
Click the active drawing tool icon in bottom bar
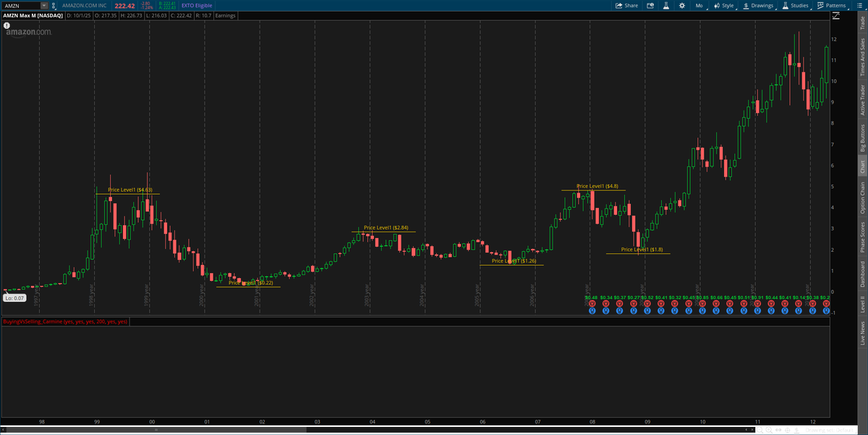796,430
